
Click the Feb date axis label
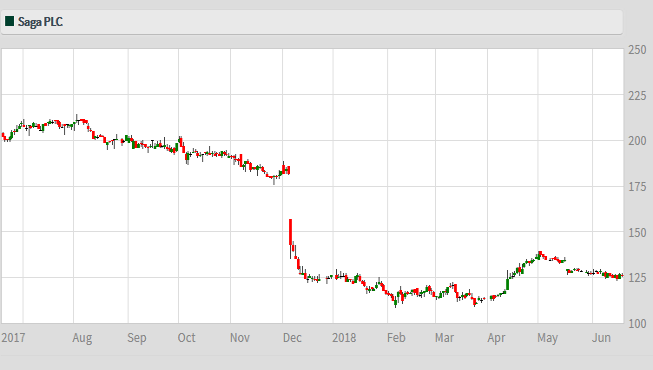pos(396,338)
